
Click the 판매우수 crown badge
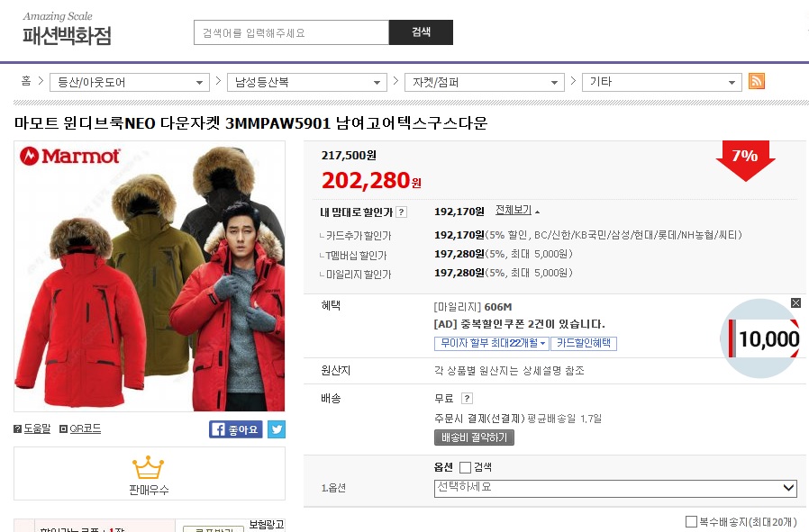click(149, 473)
